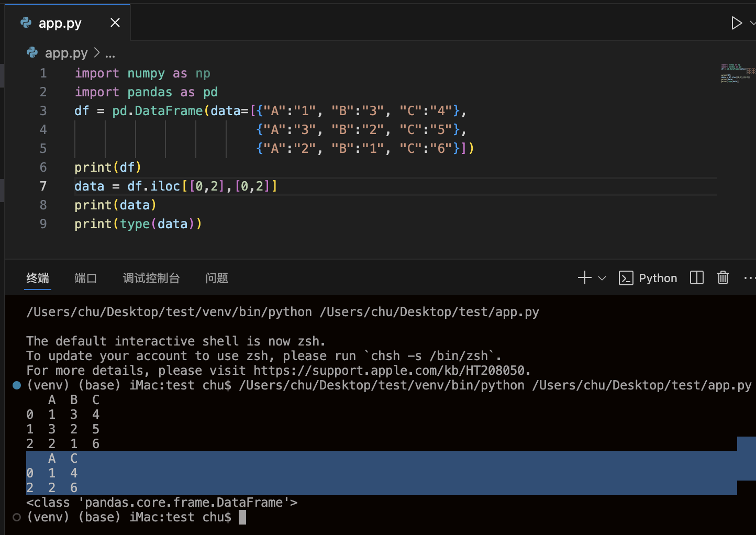
Task: Open terminal panel more actions menu
Action: click(749, 278)
